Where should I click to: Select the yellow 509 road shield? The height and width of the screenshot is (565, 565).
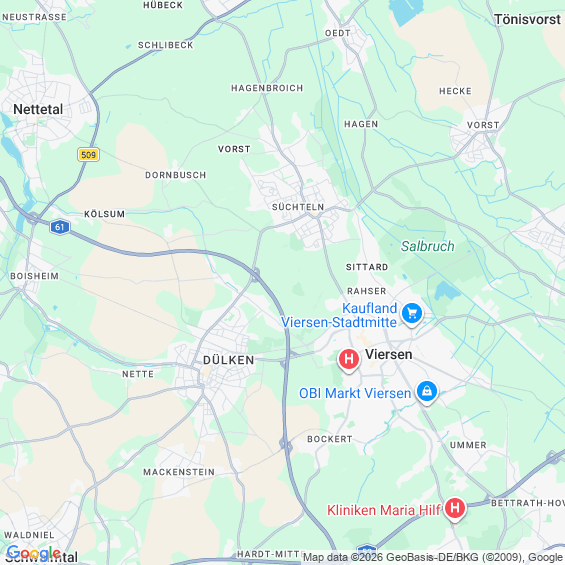pyautogui.click(x=88, y=155)
